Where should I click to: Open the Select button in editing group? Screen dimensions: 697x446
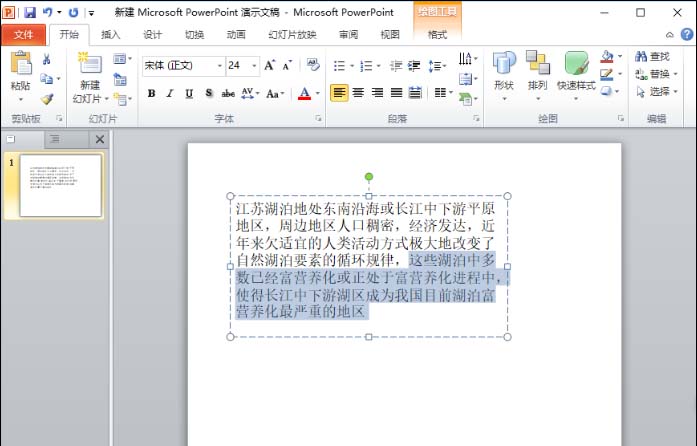click(x=655, y=92)
